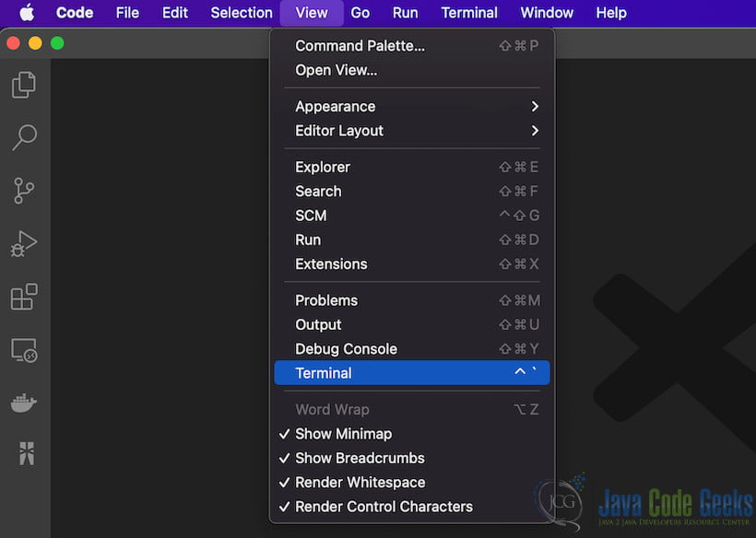756x538 pixels.
Task: Toggle the disabled Word Wrap item
Action: [412, 409]
